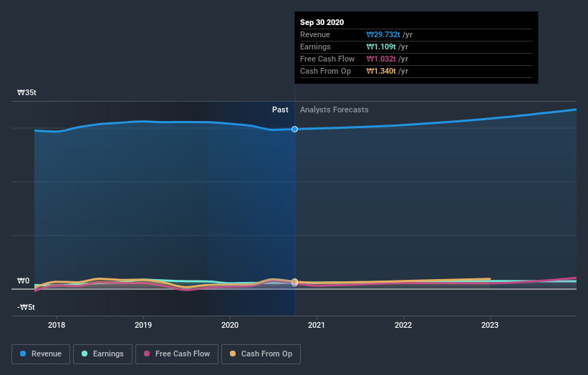Toggle the Free Cash Flow legend button

(x=177, y=354)
